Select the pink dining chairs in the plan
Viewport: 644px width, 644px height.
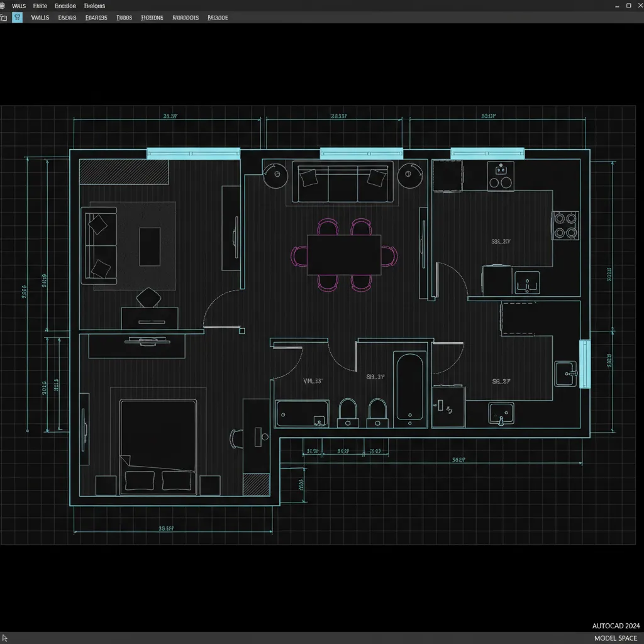327,226
